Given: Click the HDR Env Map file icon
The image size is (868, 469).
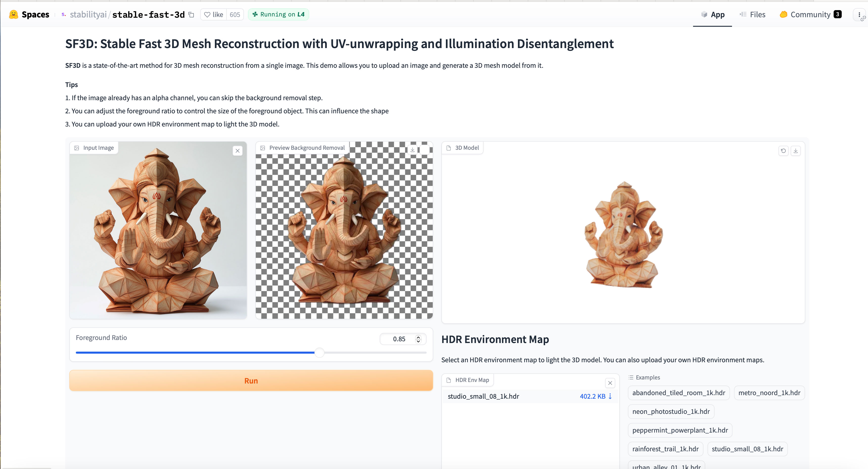Looking at the screenshot, I should [448, 380].
